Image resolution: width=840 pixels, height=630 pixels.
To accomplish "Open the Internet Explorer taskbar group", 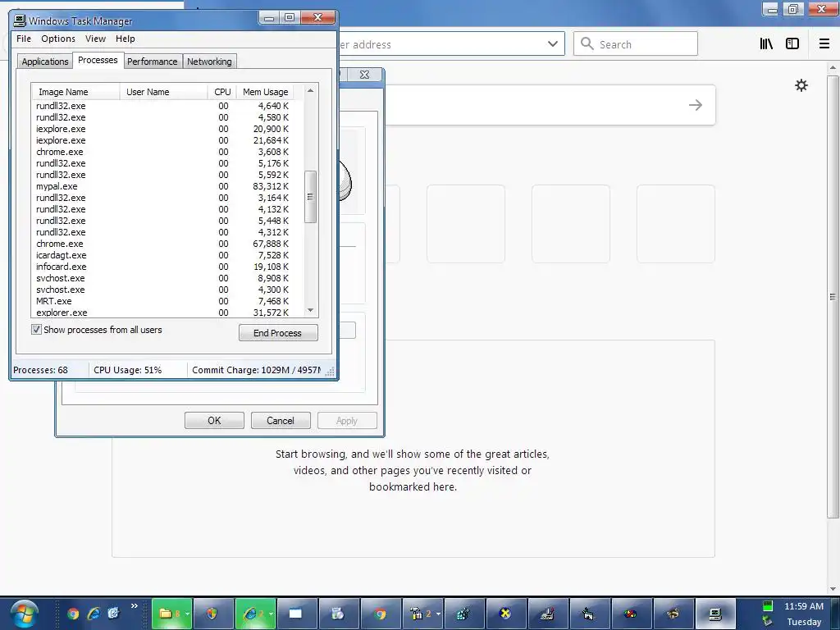I will click(x=255, y=614).
